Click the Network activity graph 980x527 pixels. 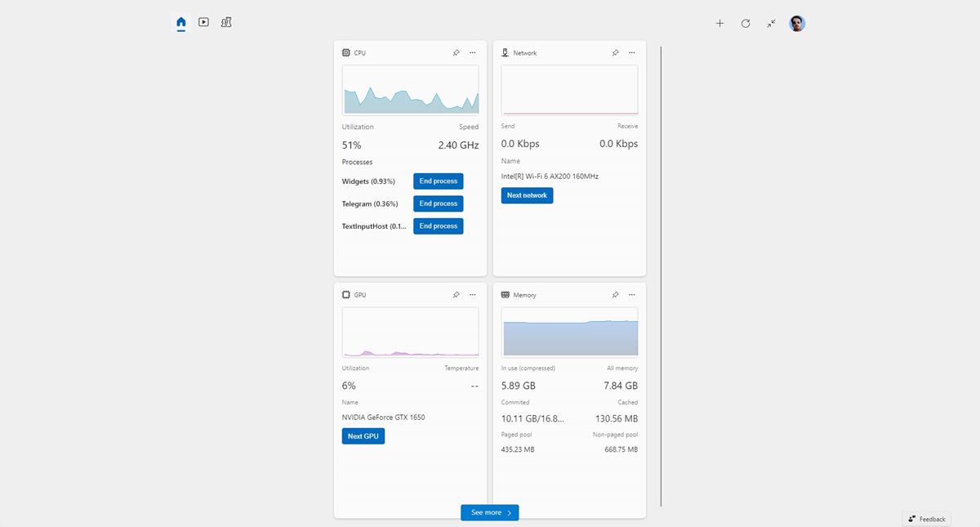(570, 90)
